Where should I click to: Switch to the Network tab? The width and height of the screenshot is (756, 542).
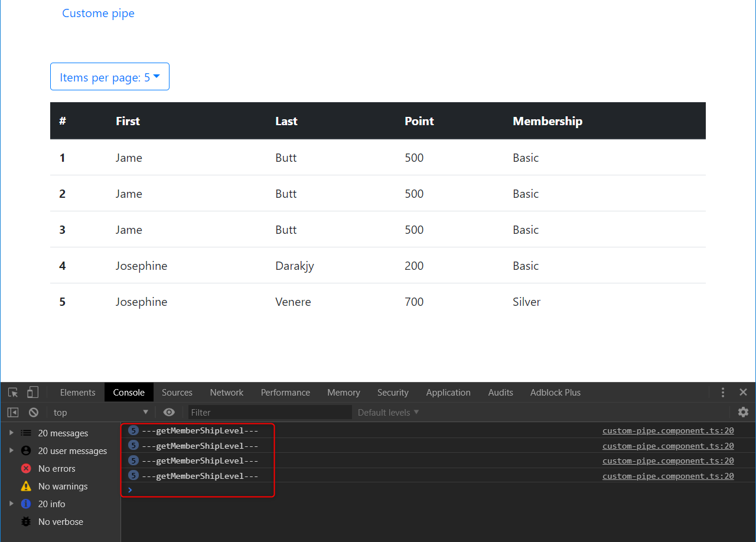pyautogui.click(x=227, y=393)
